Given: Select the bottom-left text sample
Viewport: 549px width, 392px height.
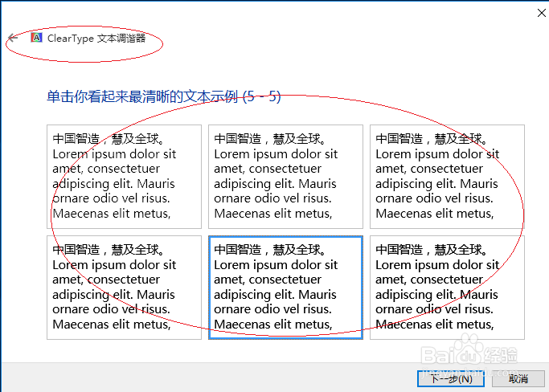Looking at the screenshot, I should [x=124, y=288].
